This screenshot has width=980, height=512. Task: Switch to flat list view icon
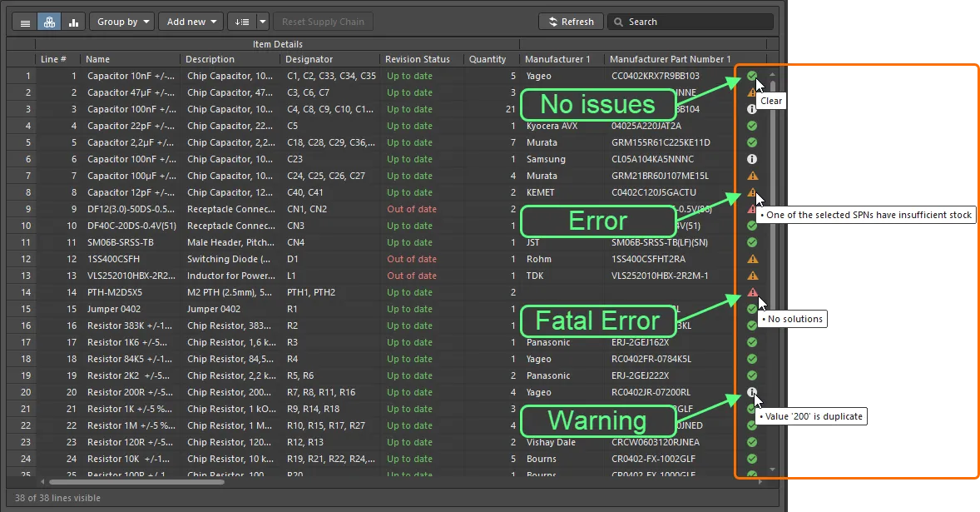pyautogui.click(x=25, y=22)
